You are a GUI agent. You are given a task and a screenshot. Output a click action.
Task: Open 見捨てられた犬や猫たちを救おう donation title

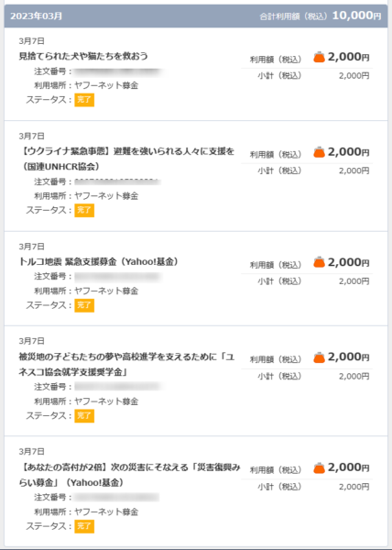pyautogui.click(x=83, y=56)
